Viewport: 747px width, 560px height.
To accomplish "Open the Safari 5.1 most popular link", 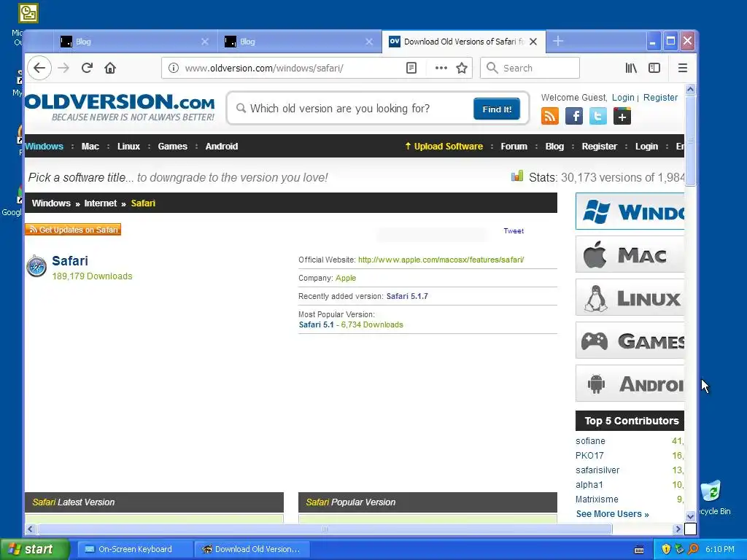I will (x=317, y=324).
